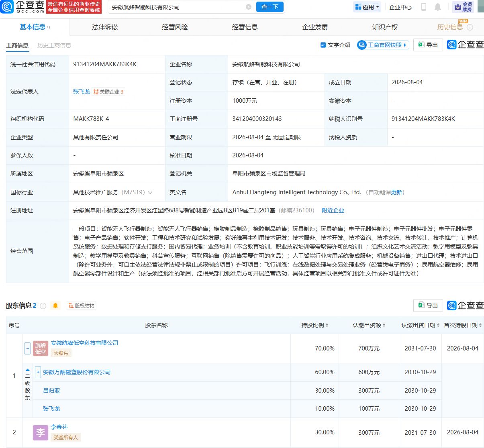Screen dimensions: 484x448
Task: Clear the search box text
Action: point(249,7)
